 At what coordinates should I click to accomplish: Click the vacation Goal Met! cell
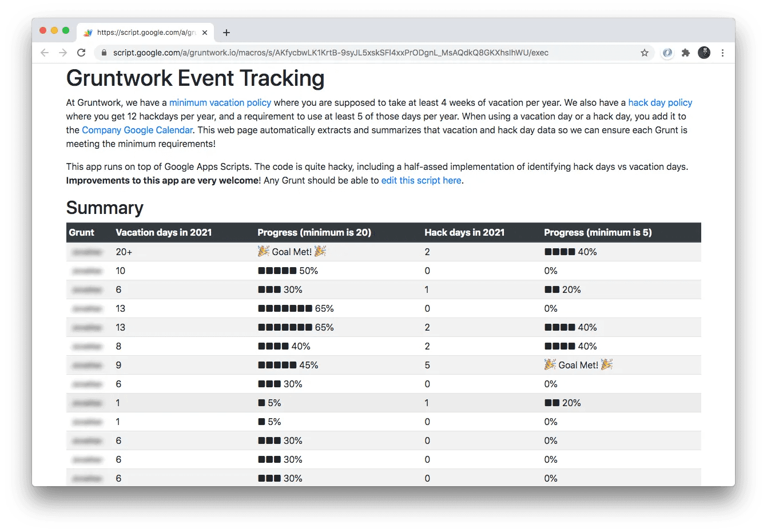pyautogui.click(x=292, y=252)
